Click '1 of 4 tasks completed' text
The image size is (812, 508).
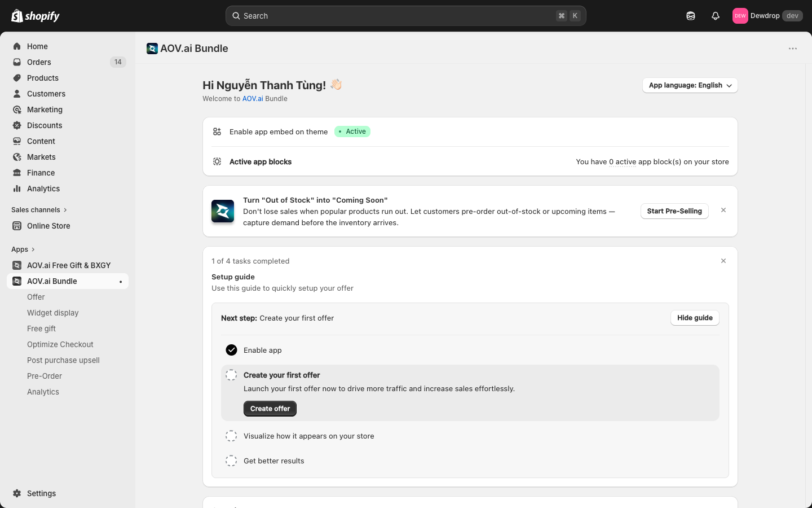[250, 261]
